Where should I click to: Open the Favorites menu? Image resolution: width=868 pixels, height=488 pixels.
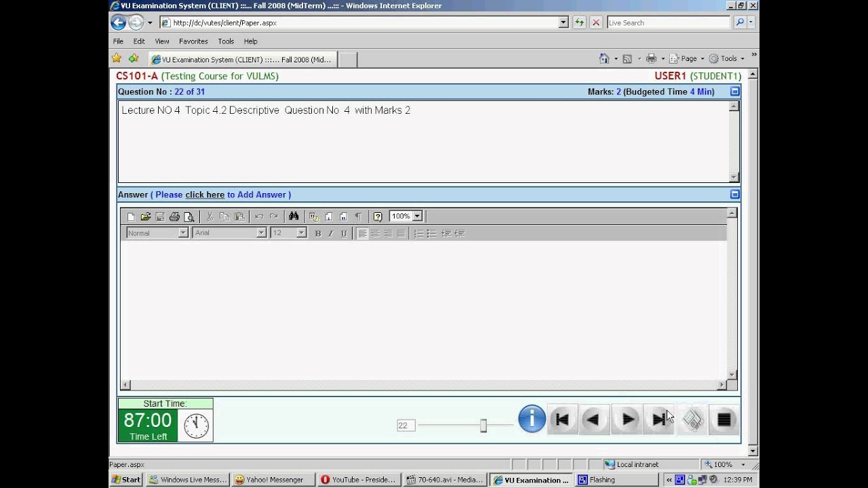tap(193, 41)
